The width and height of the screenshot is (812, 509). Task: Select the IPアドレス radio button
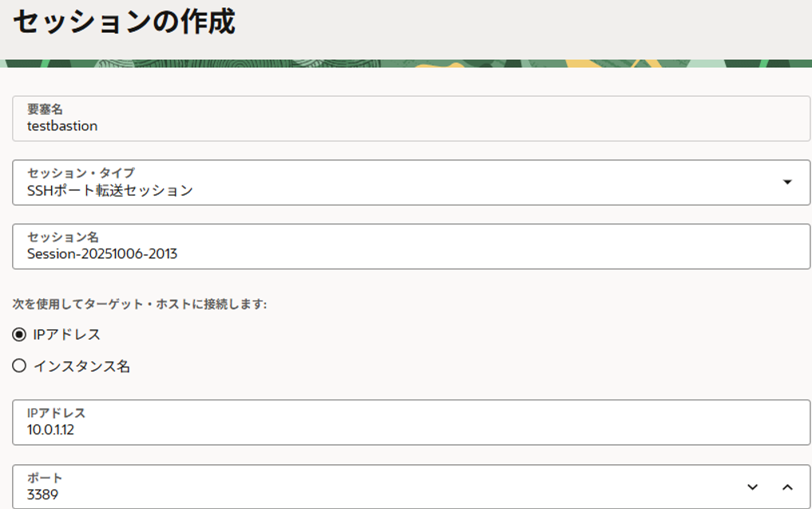pos(19,334)
